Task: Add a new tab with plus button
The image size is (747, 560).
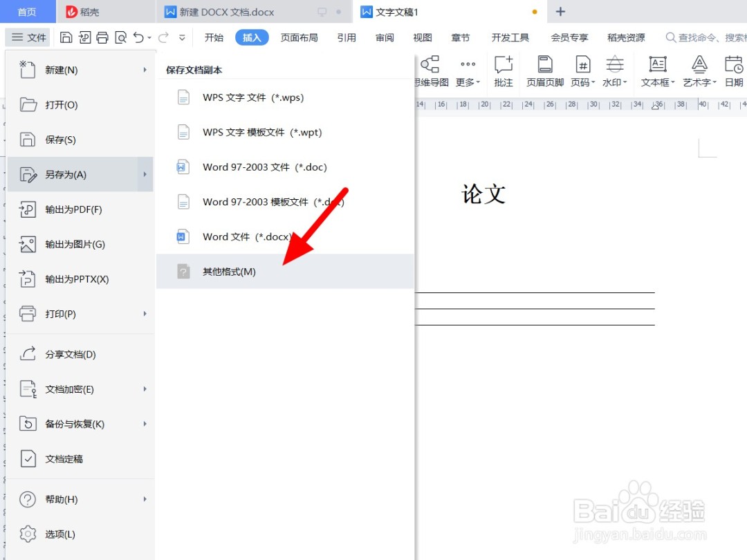Action: point(561,12)
